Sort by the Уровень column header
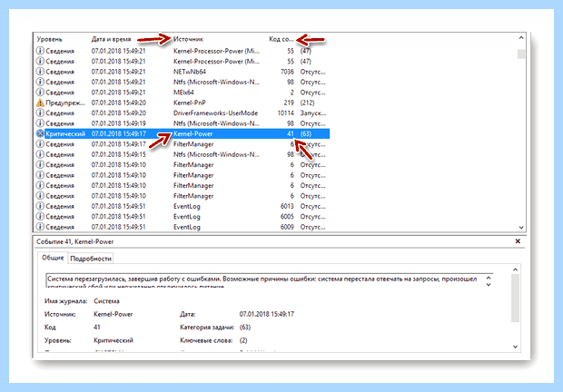This screenshot has height=392, width=563. pos(50,39)
